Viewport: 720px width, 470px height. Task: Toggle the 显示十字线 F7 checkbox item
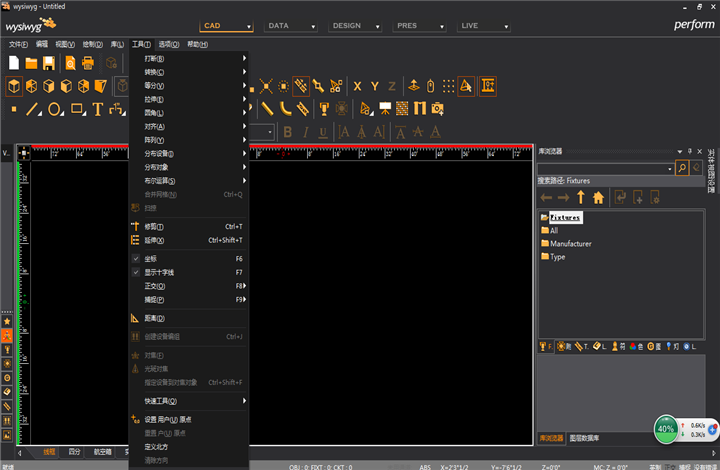pyautogui.click(x=189, y=273)
